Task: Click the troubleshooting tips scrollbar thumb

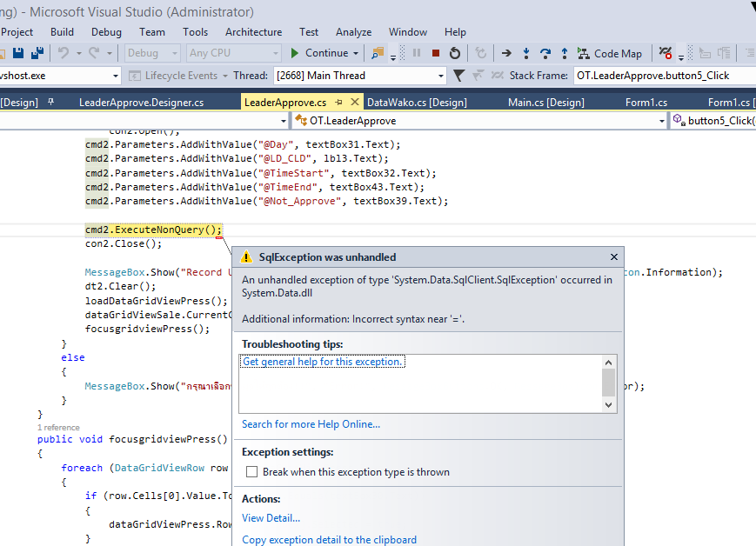Action: click(608, 383)
